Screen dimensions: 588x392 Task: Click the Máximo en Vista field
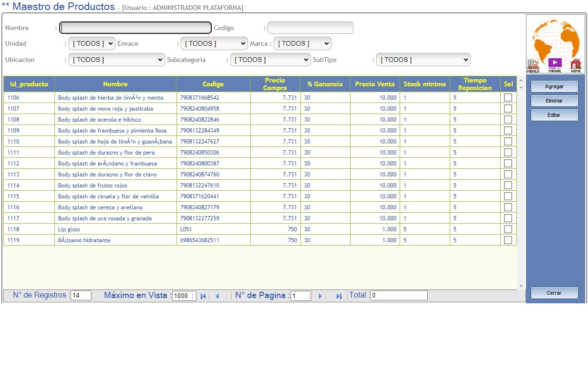184,296
